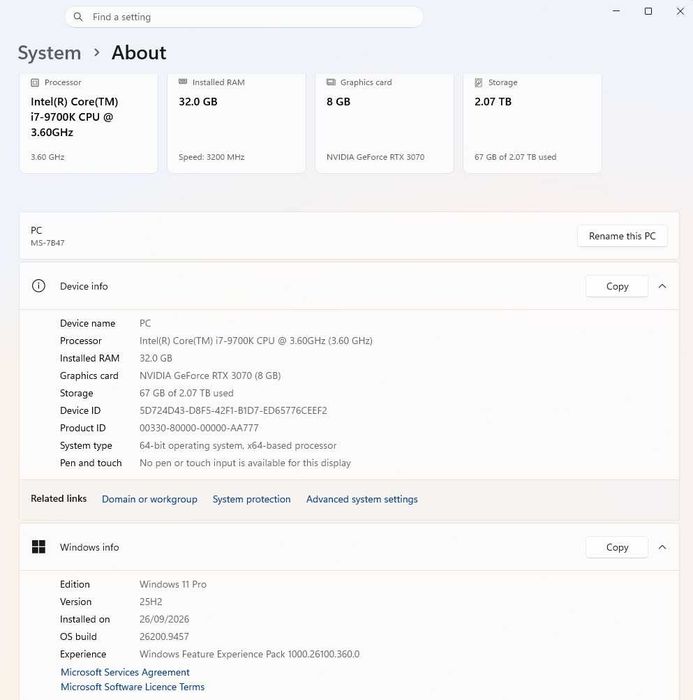Viewport: 693px width, 700px height.
Task: Click the Device name label
Action: (88, 323)
